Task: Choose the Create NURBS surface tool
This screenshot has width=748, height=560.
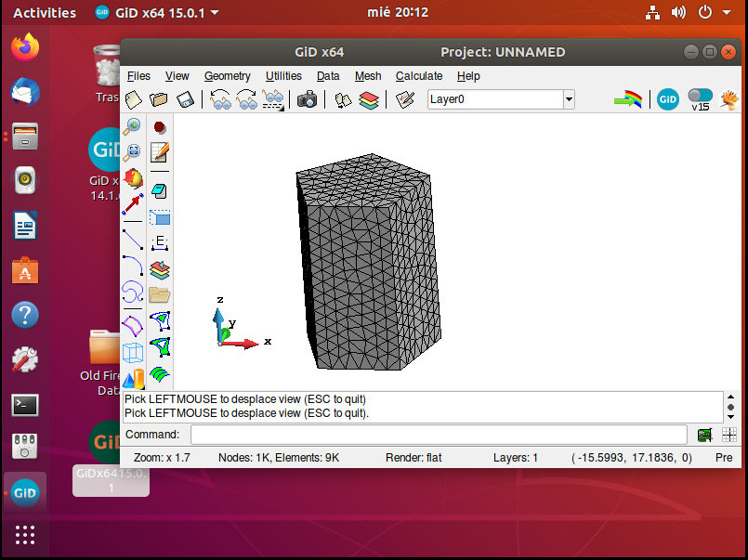Action: (x=132, y=325)
